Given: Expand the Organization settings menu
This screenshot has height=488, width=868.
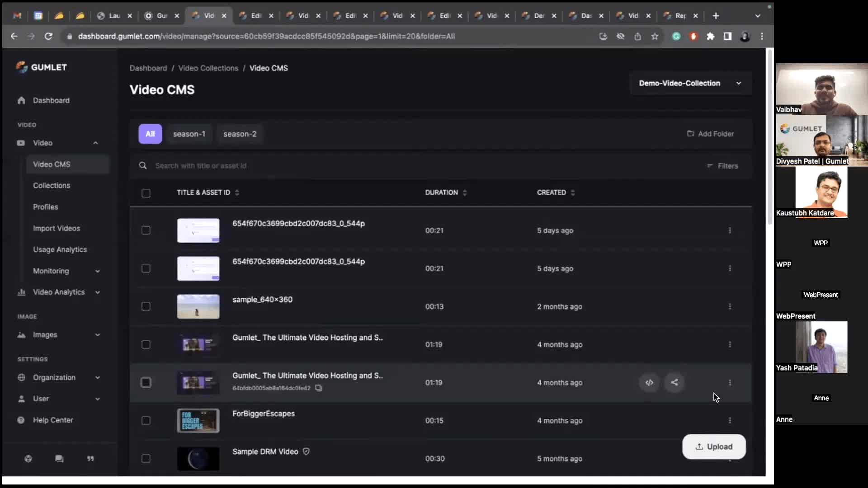Looking at the screenshot, I should coord(97,377).
